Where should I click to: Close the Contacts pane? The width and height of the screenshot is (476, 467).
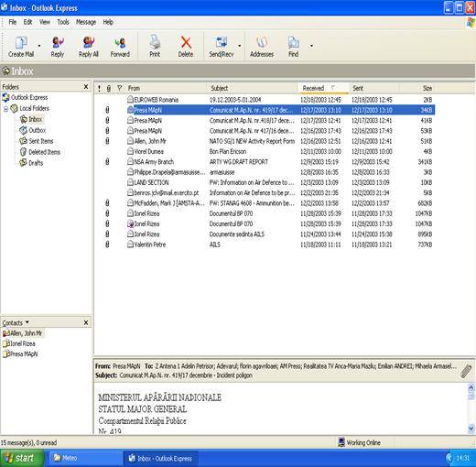click(86, 322)
